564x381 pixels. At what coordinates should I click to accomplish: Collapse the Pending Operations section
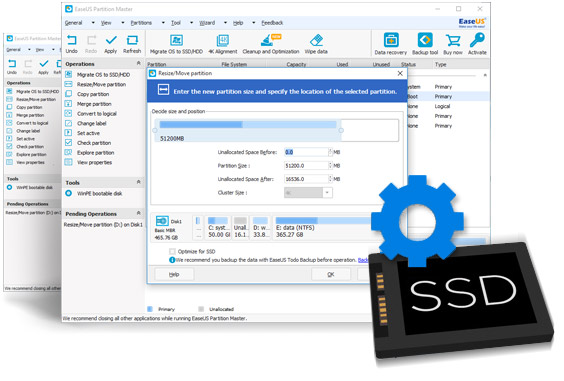point(138,213)
